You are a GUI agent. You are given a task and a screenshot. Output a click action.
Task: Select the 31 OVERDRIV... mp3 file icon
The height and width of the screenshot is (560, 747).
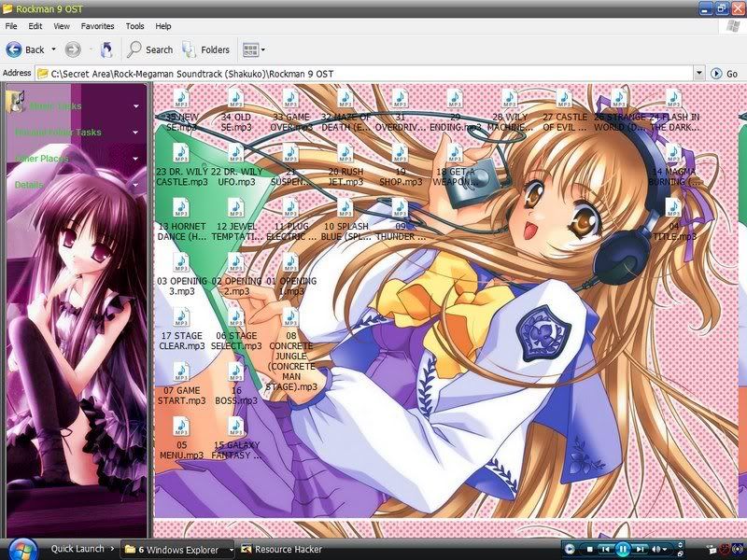click(401, 99)
